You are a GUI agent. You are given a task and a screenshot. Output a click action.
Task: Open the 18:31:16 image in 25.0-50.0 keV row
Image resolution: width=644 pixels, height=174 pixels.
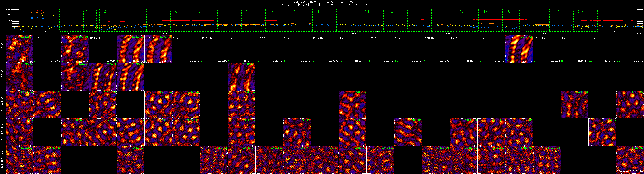[x=463, y=132]
